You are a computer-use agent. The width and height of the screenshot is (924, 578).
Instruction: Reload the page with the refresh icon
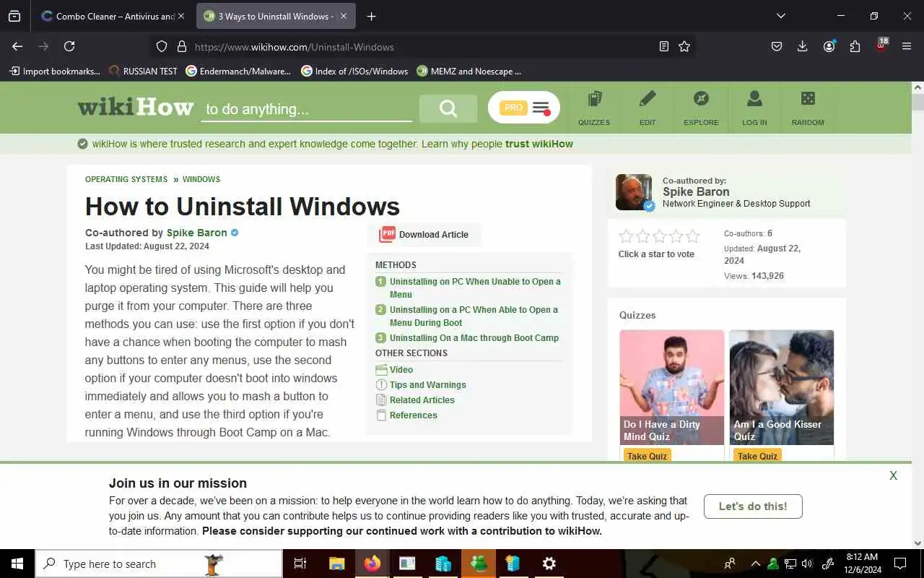pyautogui.click(x=69, y=46)
